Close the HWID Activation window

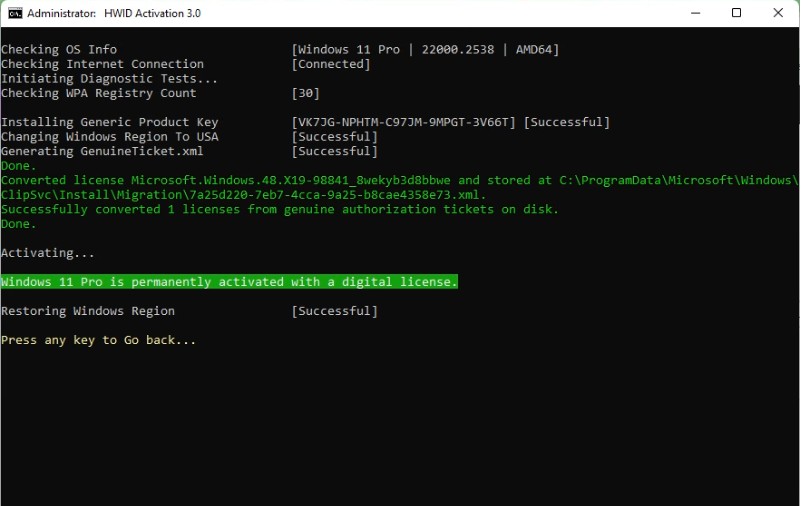778,13
